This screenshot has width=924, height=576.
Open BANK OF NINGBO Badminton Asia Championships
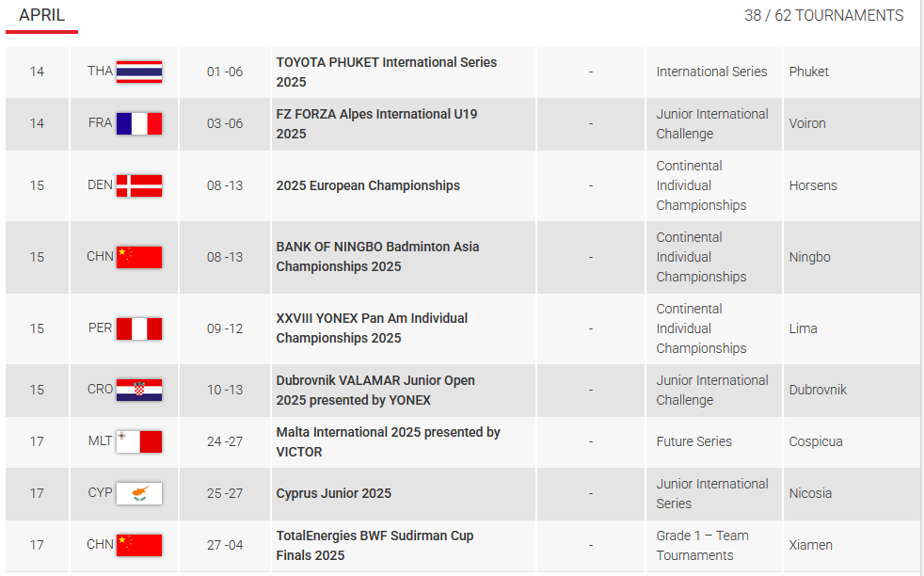pos(377,257)
